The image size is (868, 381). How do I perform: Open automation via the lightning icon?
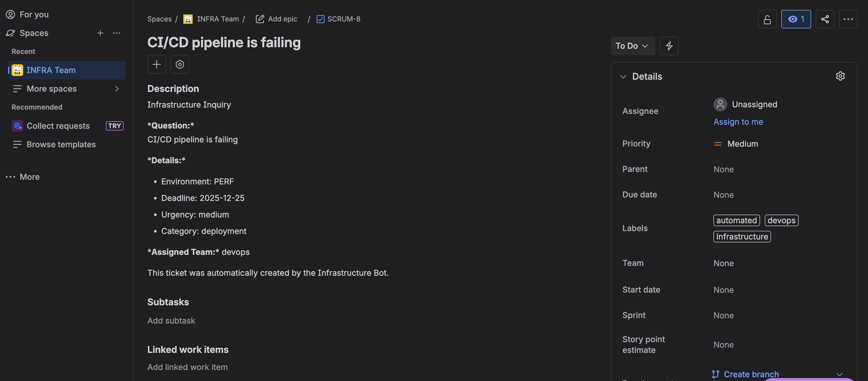[x=669, y=46]
